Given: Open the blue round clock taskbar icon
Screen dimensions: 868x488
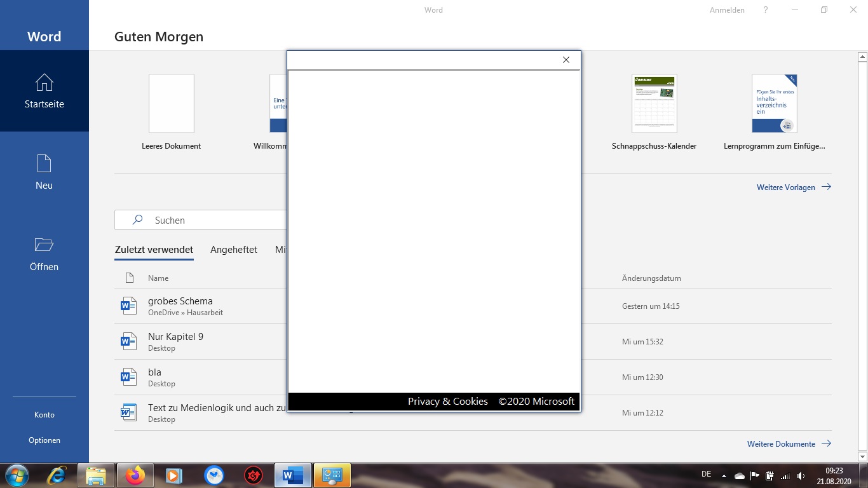Looking at the screenshot, I should (x=214, y=475).
